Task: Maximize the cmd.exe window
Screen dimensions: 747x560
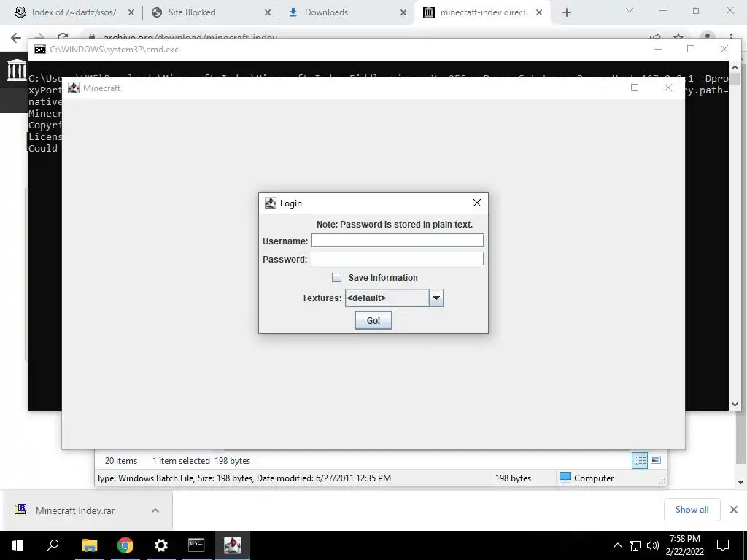Action: coord(691,49)
